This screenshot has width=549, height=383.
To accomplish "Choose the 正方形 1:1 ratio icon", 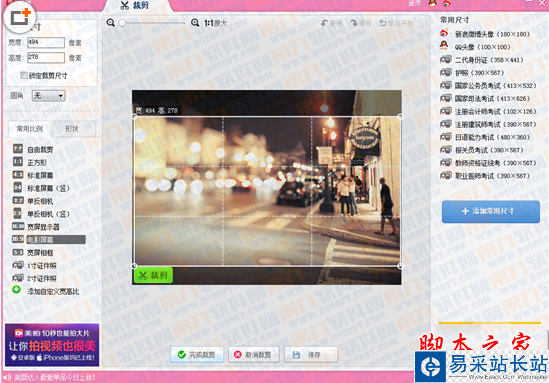I will 18,162.
